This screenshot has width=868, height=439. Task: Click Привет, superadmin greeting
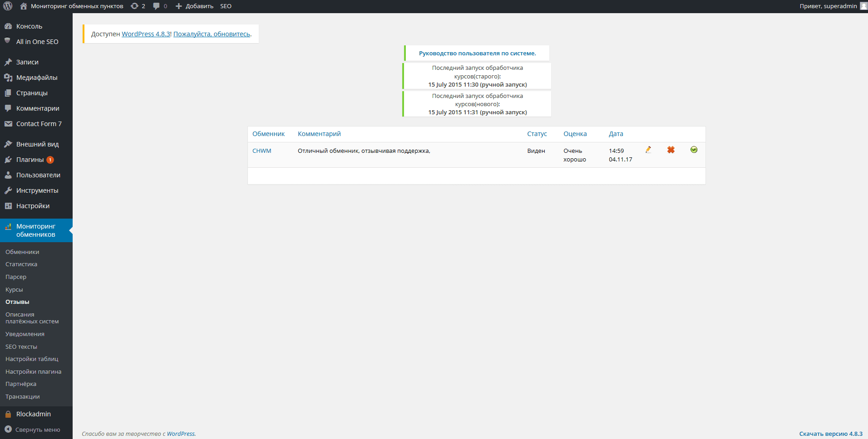coord(828,6)
